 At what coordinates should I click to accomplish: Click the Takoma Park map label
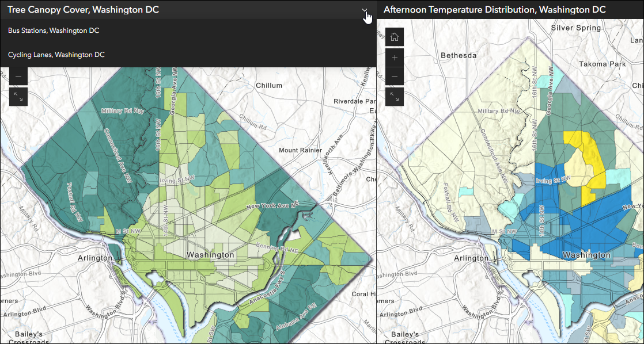(603, 64)
